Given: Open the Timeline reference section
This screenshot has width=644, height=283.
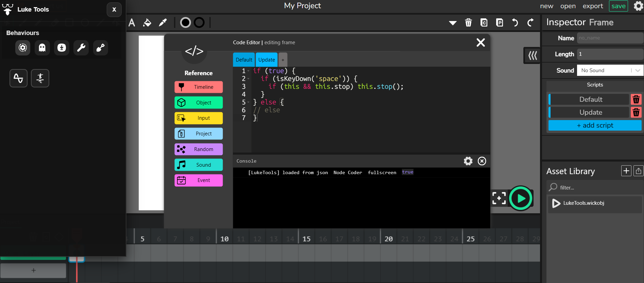Looking at the screenshot, I should pos(199,87).
